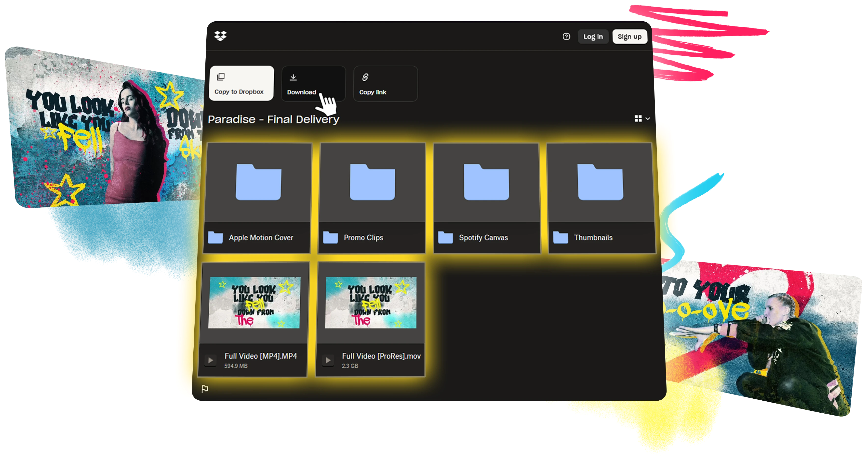Open Full Video [MP4].MP4 thumbnail preview
Image resolution: width=868 pixels, height=458 pixels.
254,302
